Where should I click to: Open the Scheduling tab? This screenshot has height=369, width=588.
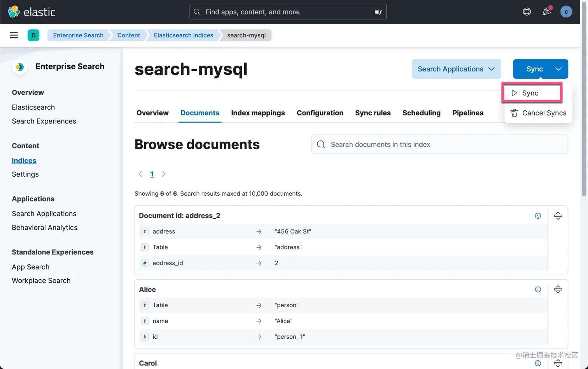[x=422, y=113]
